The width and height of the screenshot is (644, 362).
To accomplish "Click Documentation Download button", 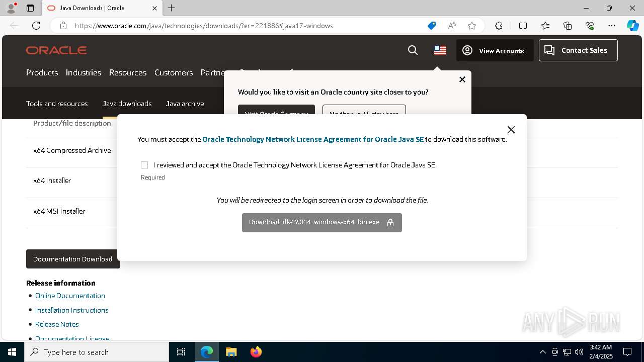I will (72, 259).
